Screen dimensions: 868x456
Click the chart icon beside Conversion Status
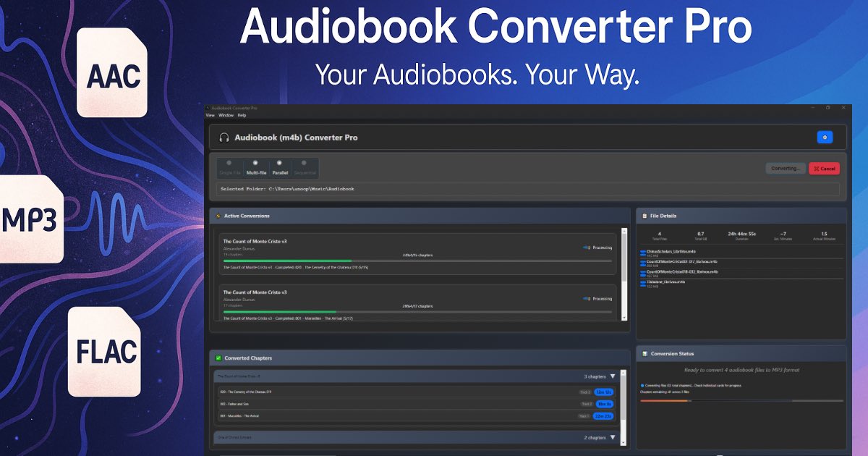pos(644,354)
